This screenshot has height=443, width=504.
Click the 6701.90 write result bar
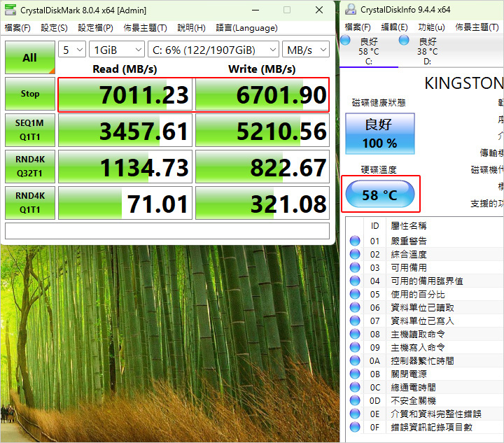point(262,94)
